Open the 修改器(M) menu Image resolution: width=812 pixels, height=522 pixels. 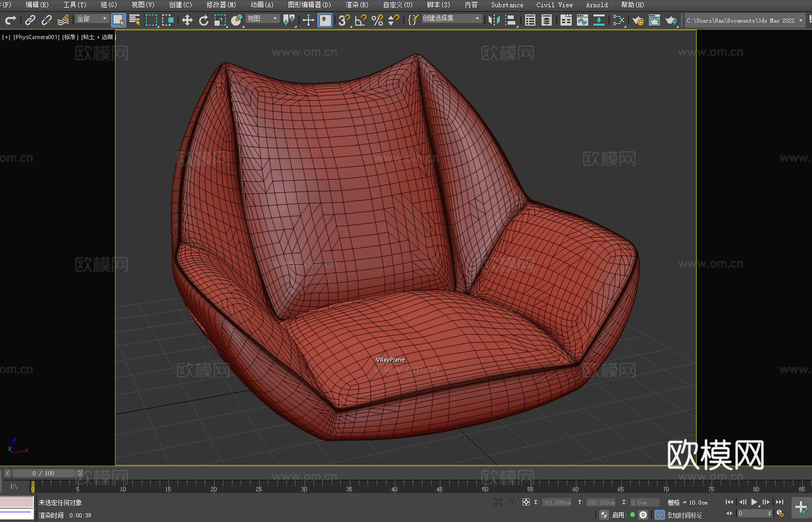click(x=221, y=5)
